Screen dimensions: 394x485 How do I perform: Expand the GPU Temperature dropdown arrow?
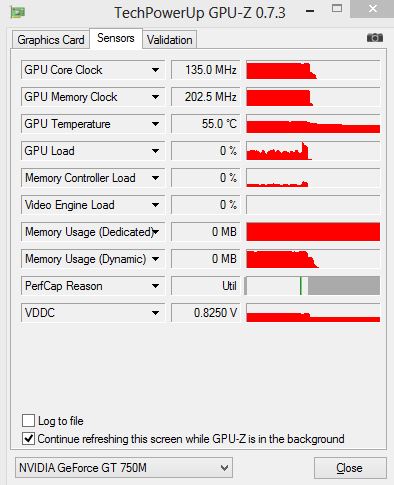155,124
